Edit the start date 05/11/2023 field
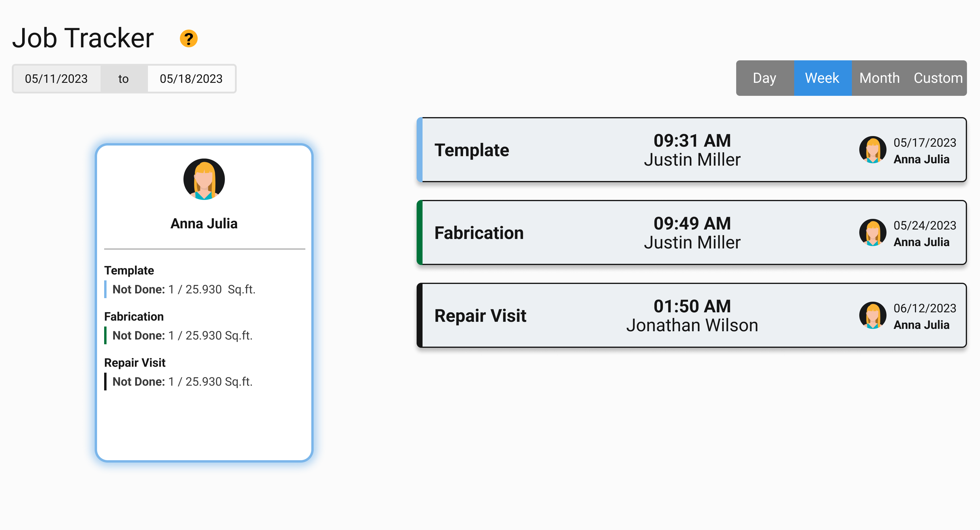 click(x=56, y=79)
